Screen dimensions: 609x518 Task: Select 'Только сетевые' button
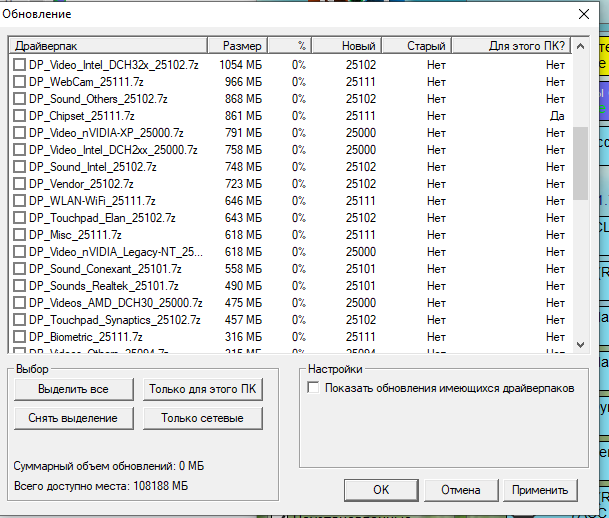tap(203, 418)
